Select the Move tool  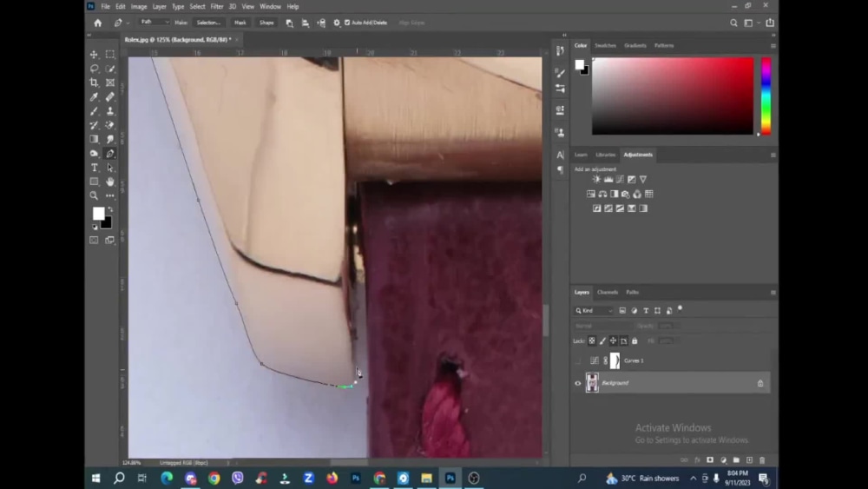(94, 54)
